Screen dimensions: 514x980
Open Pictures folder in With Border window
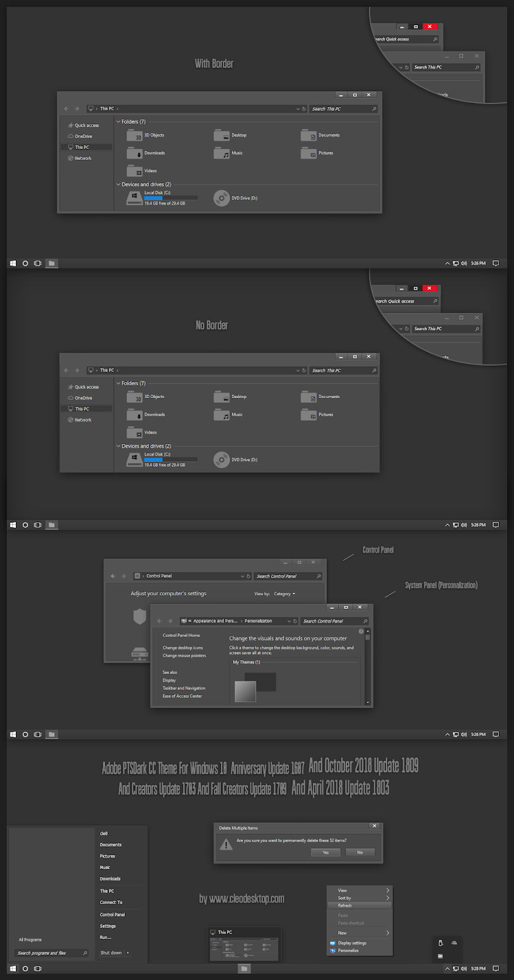(x=317, y=153)
